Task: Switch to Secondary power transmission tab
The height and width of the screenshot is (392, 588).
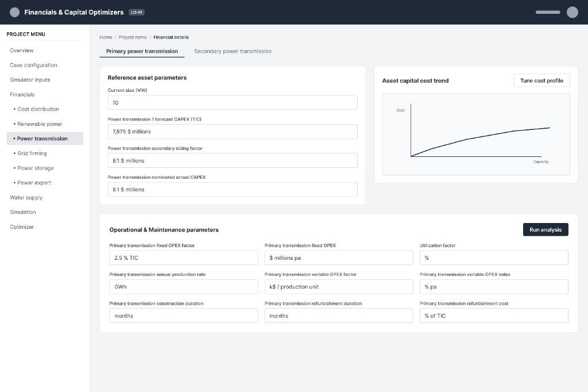Action: point(233,51)
